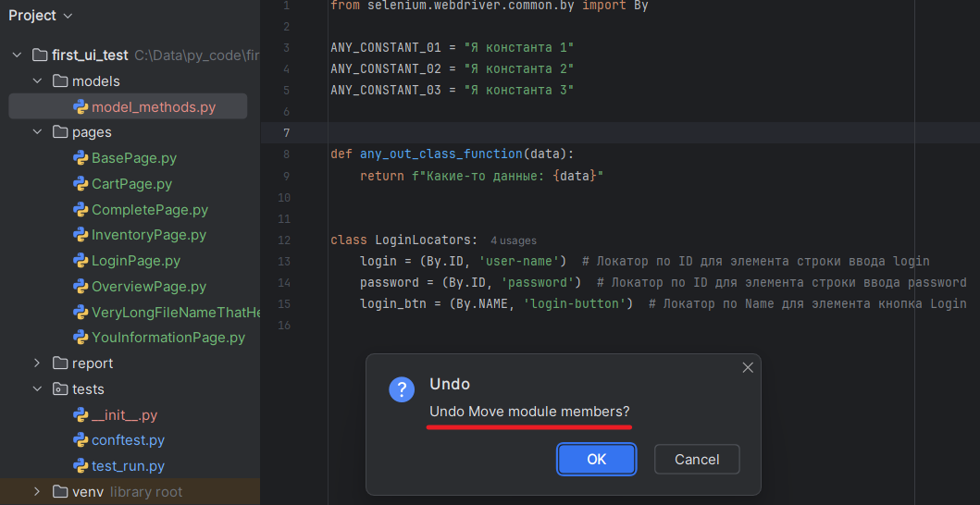Confirm undo with the OK button
Screen dimensions: 980x505
coord(596,460)
